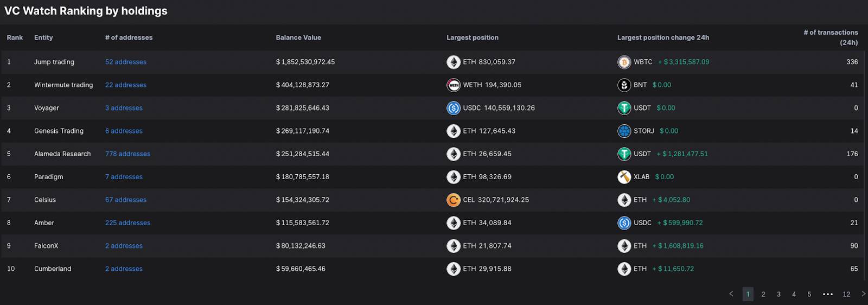Click the XLAB icon in Paradigm row
The image size is (868, 305).
tap(624, 177)
